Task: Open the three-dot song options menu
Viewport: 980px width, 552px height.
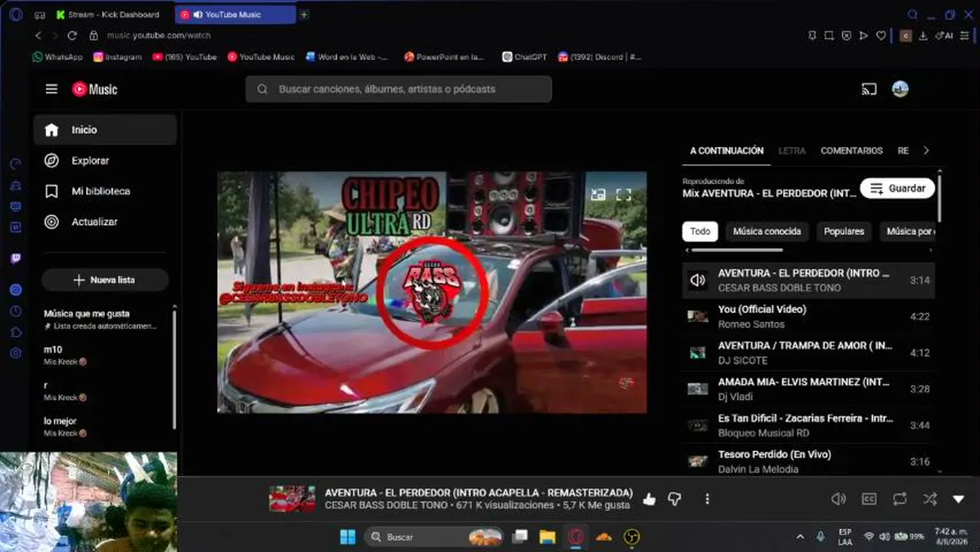Action: 707,499
